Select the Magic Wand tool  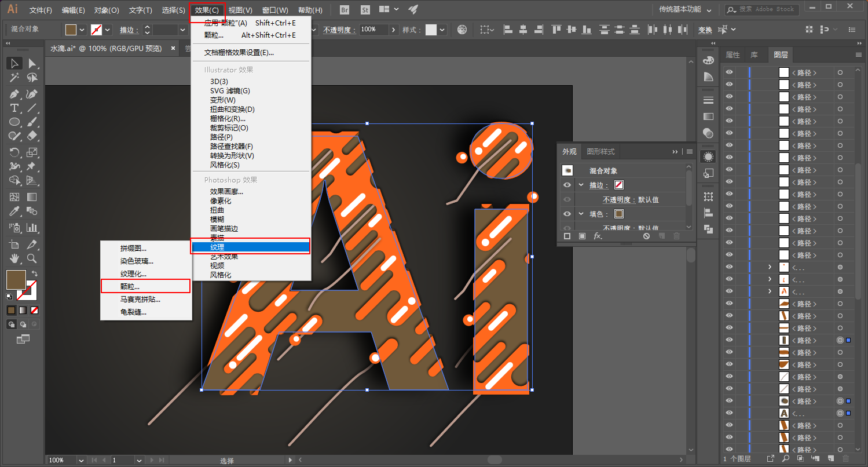pos(15,78)
